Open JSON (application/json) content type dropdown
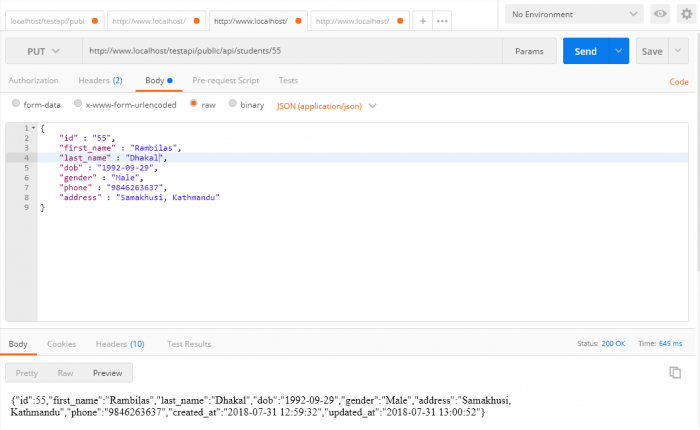 (x=326, y=106)
